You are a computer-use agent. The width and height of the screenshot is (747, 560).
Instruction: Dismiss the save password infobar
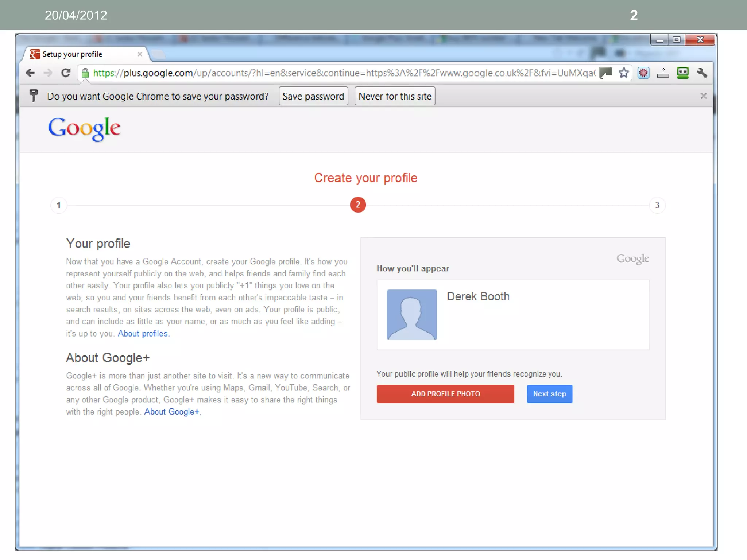[703, 96]
